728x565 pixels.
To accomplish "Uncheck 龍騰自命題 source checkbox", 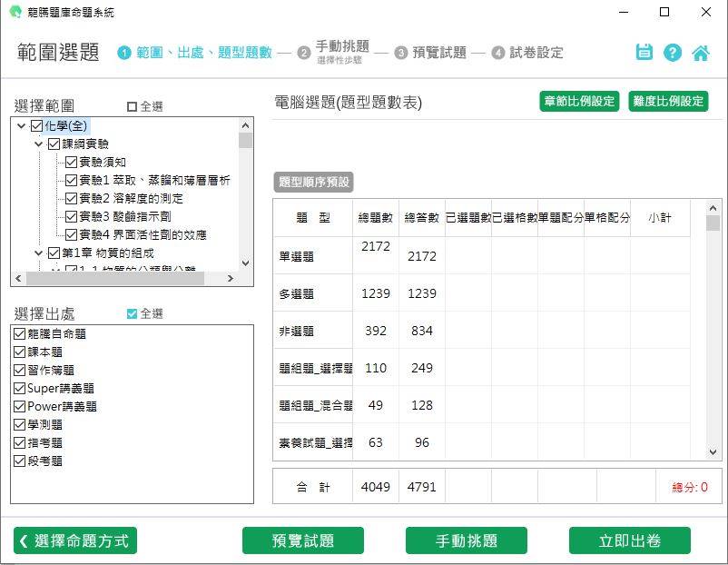I will click(19, 333).
